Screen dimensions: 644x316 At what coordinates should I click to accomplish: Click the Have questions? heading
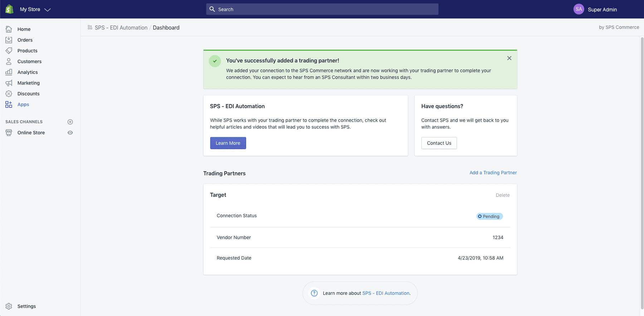coord(442,106)
